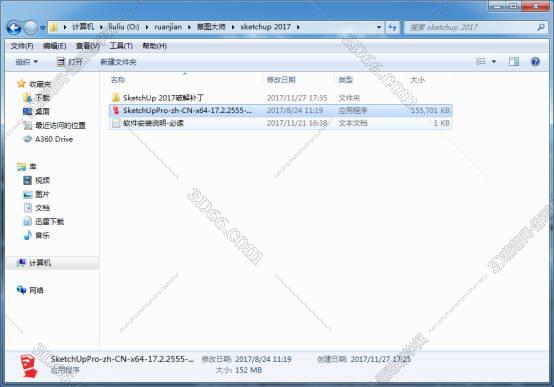Open the 查看(V) menu
The width and height of the screenshot is (554, 387).
88,46
